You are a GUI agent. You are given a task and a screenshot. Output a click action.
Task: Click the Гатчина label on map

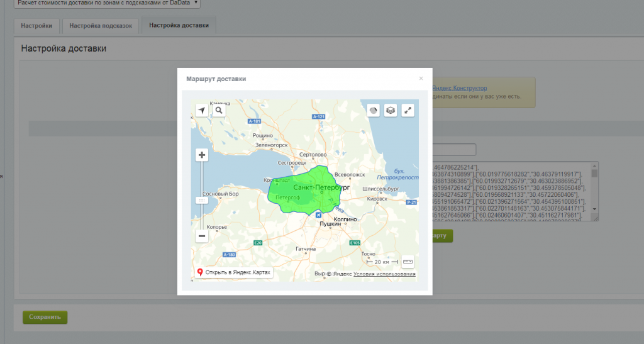coord(306,249)
